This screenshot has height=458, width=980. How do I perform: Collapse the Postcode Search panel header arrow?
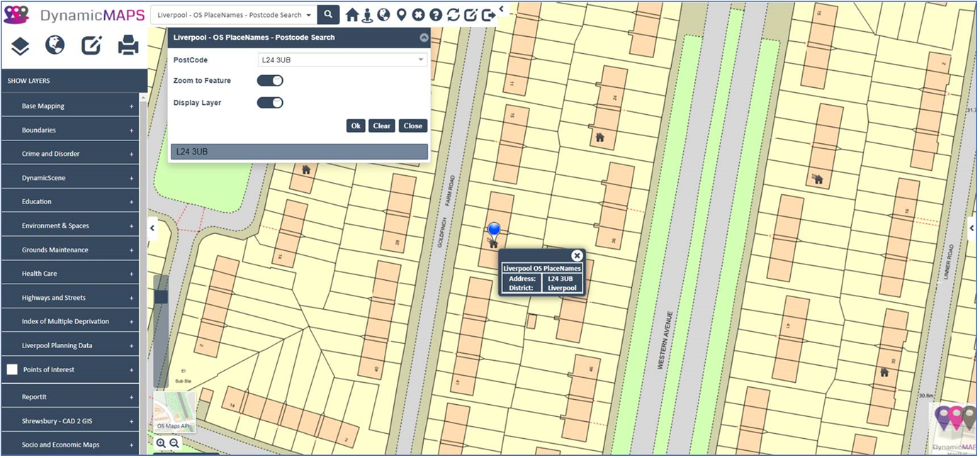point(424,38)
